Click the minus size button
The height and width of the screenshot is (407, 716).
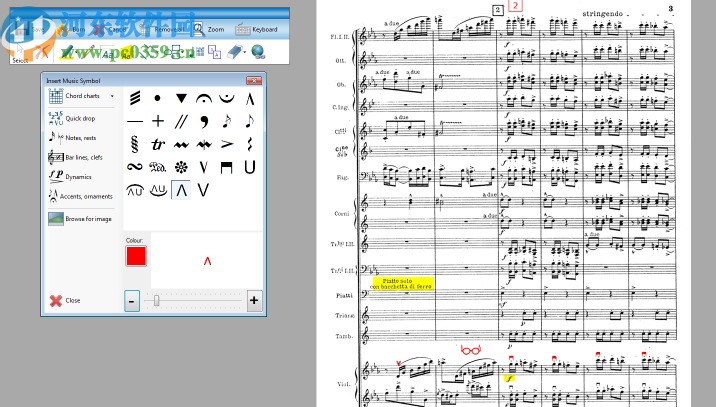click(132, 301)
